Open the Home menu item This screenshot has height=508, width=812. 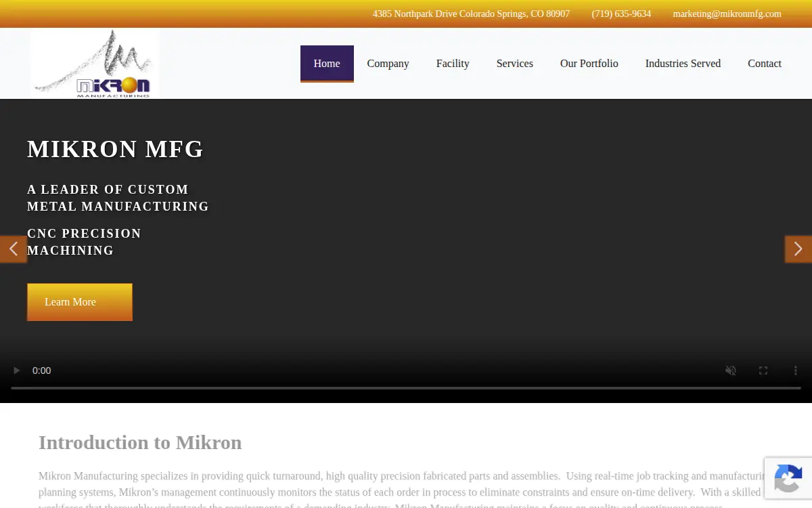327,64
